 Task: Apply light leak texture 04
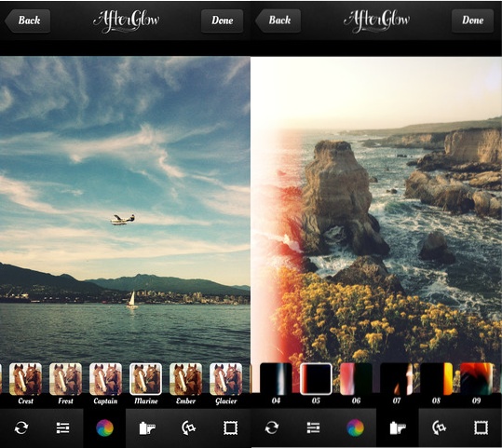click(276, 379)
